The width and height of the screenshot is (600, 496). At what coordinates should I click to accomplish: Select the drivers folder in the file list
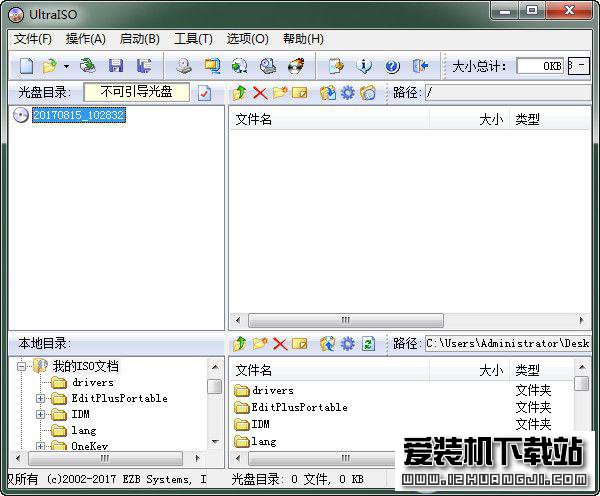[273, 390]
